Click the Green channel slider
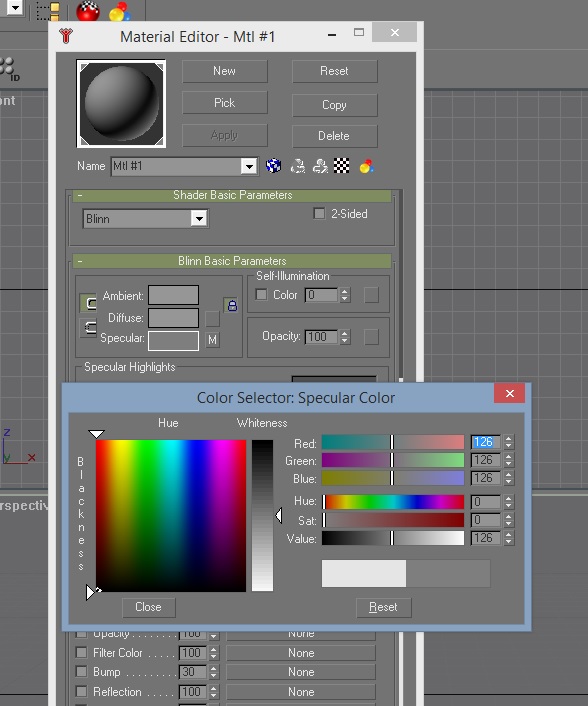The width and height of the screenshot is (588, 706). (393, 460)
